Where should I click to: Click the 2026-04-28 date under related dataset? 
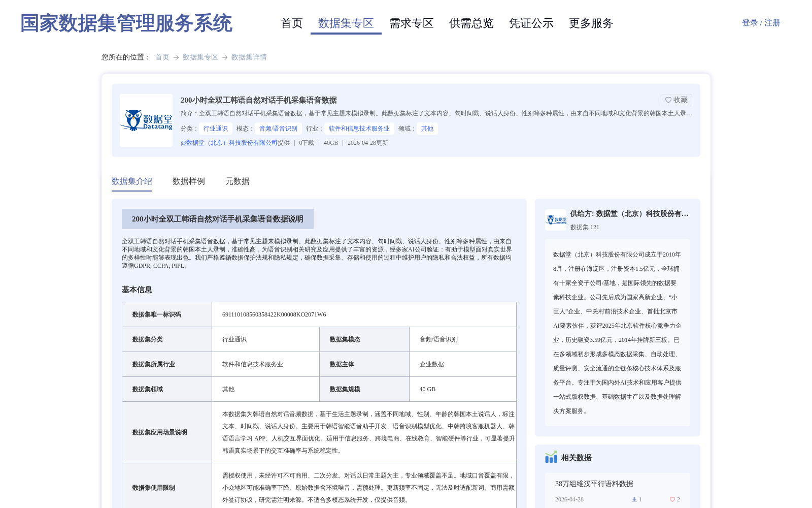(x=569, y=499)
